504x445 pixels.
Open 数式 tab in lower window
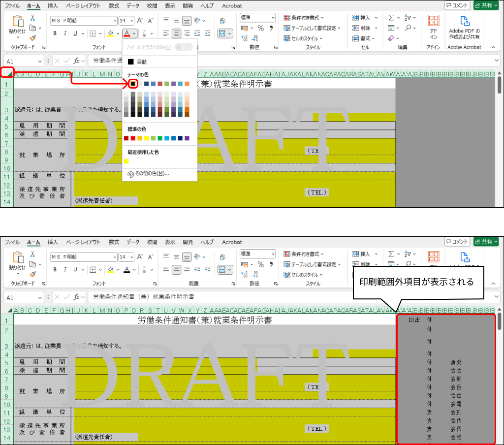click(x=114, y=242)
